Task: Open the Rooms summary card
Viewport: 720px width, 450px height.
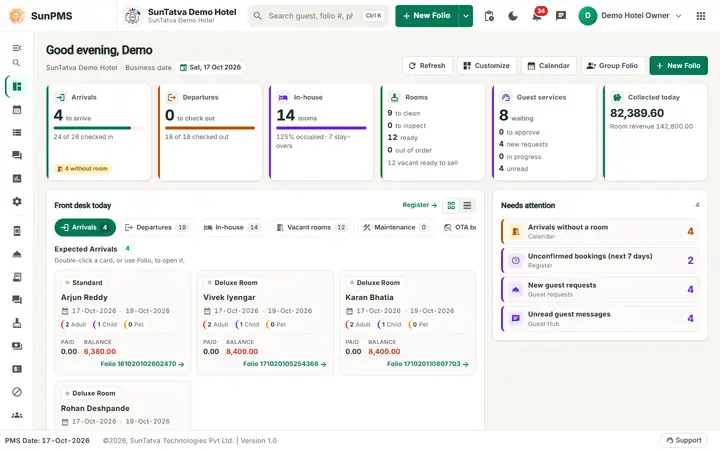Action: [433, 132]
